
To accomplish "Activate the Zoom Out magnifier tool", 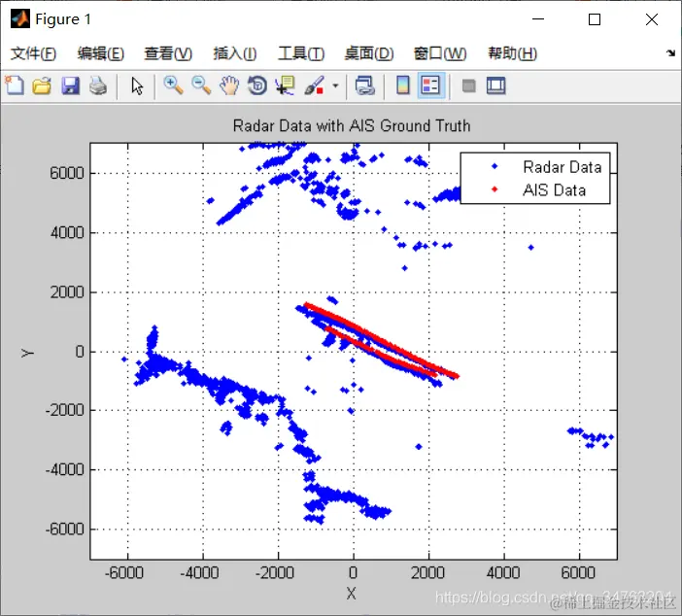I will coord(201,86).
